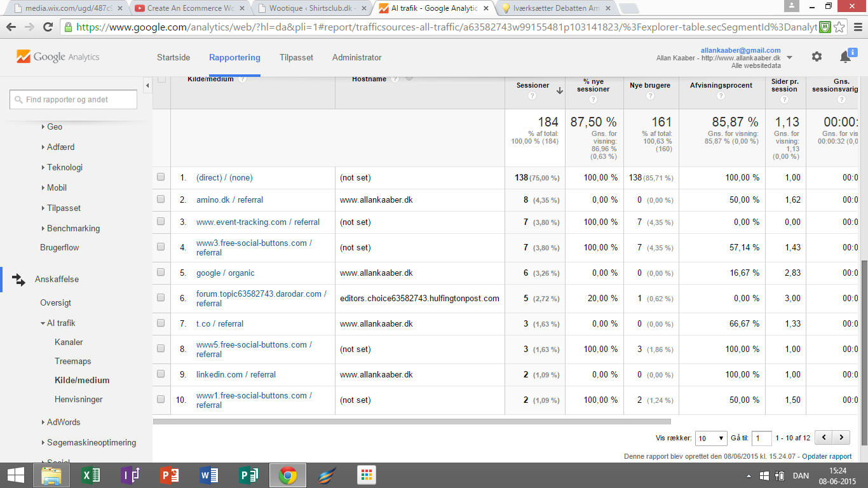Click the help icon under Nye brugere
This screenshot has height=488, width=868.
click(650, 96)
